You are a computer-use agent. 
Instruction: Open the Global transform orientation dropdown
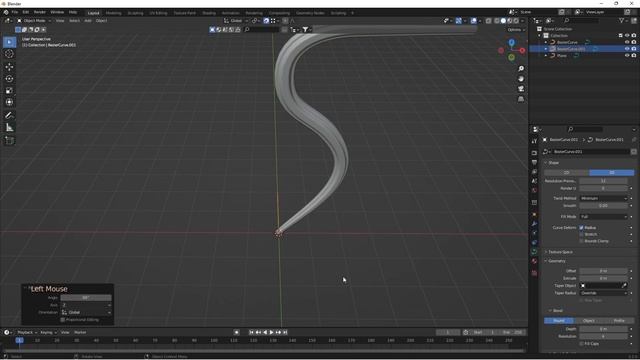(x=236, y=21)
